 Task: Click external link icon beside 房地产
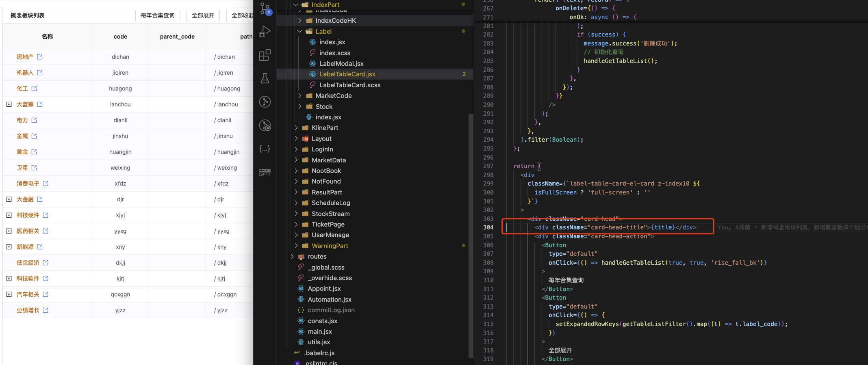coord(40,57)
